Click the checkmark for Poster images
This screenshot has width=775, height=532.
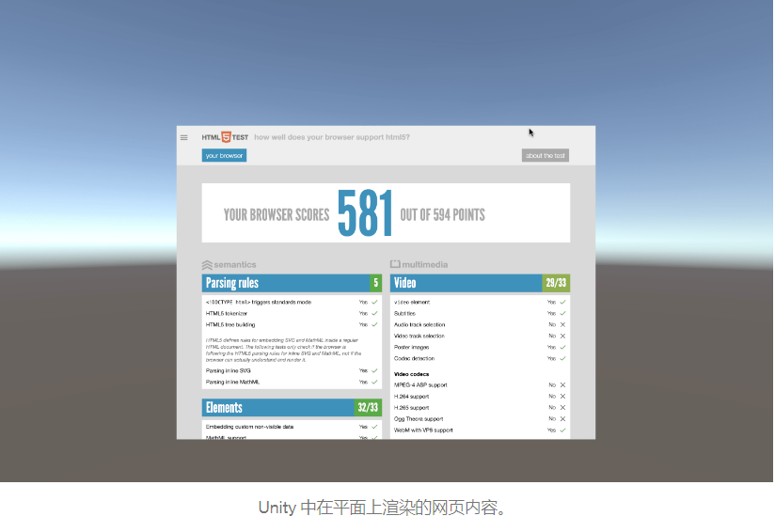click(x=562, y=347)
